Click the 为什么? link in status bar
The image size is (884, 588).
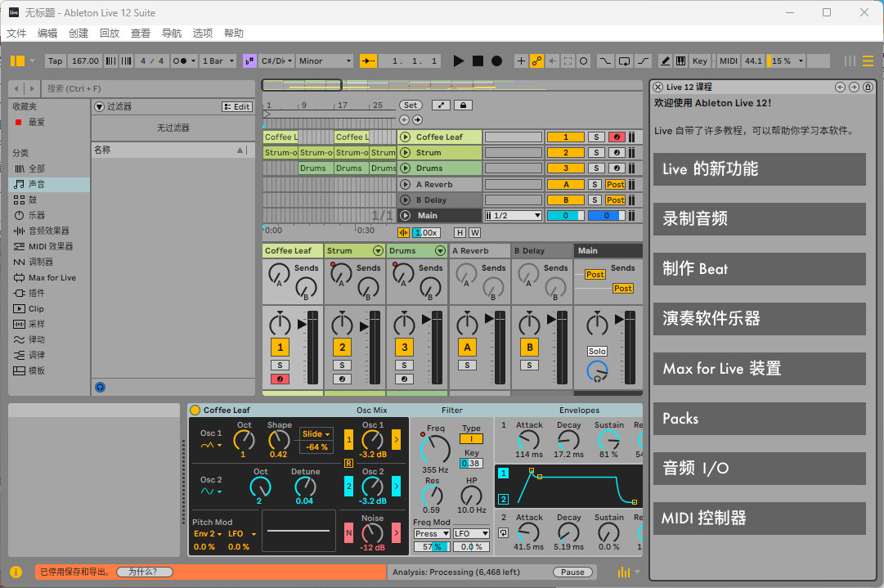(x=144, y=572)
